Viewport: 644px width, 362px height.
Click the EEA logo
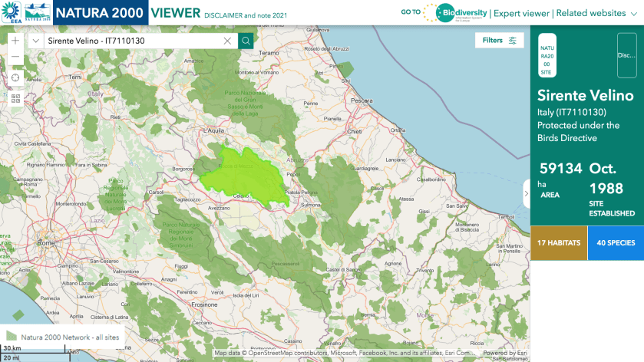point(12,12)
